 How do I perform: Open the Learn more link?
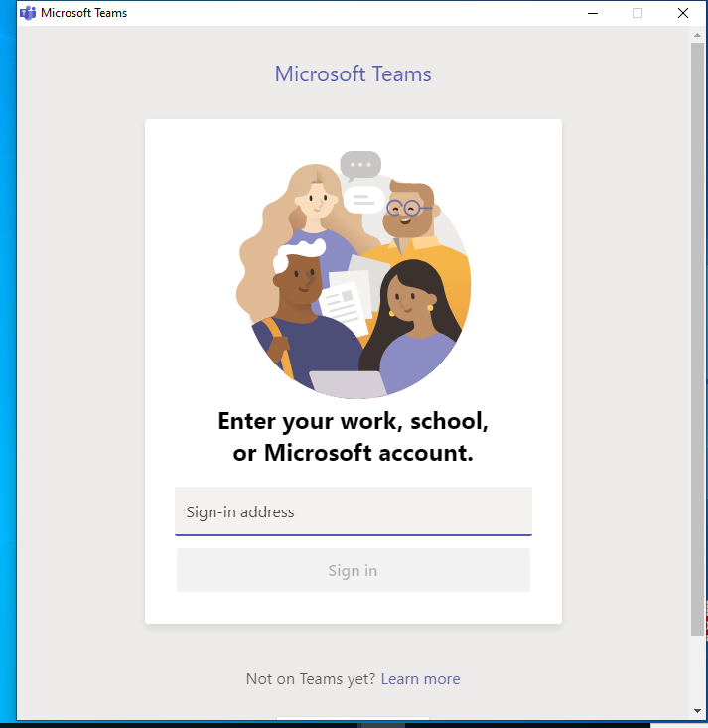(x=421, y=679)
